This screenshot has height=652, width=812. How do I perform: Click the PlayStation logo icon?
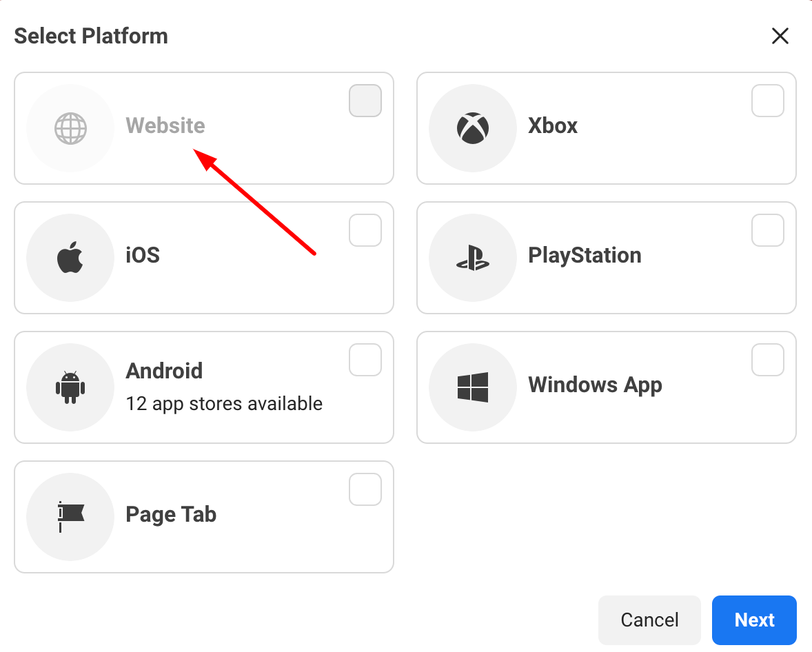click(x=473, y=258)
